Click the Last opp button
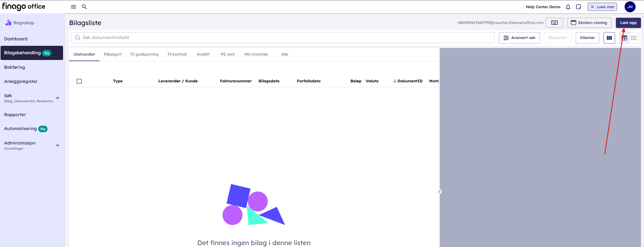 coord(628,23)
